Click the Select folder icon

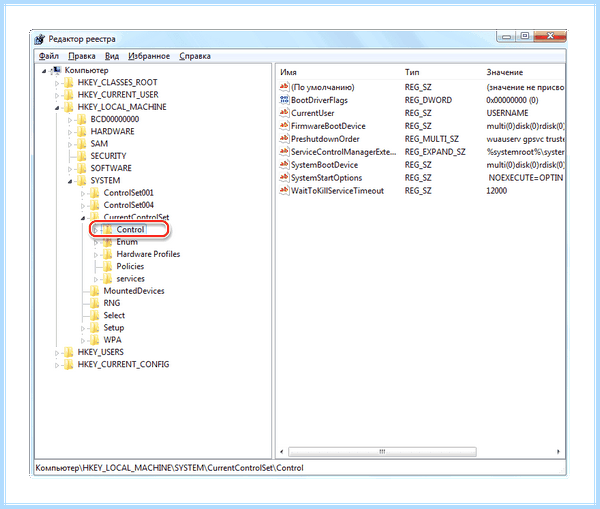[94, 315]
